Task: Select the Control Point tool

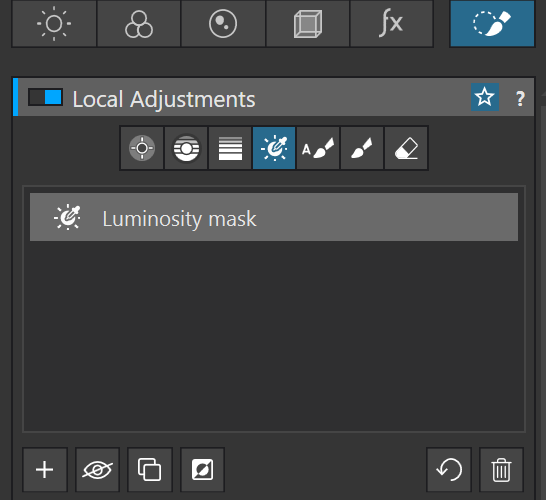Action: click(x=142, y=148)
